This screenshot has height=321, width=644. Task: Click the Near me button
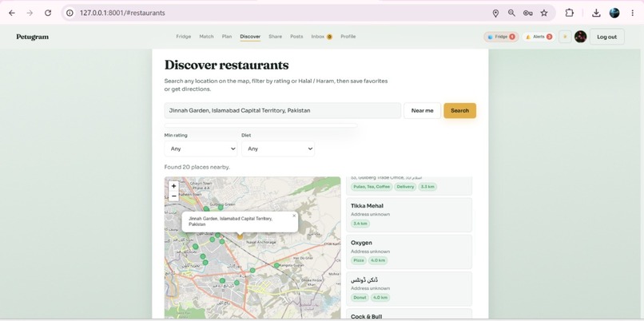[422, 110]
